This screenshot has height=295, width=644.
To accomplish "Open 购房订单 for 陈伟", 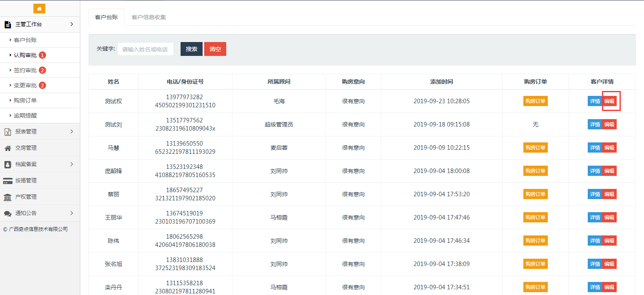I will coord(536,241).
